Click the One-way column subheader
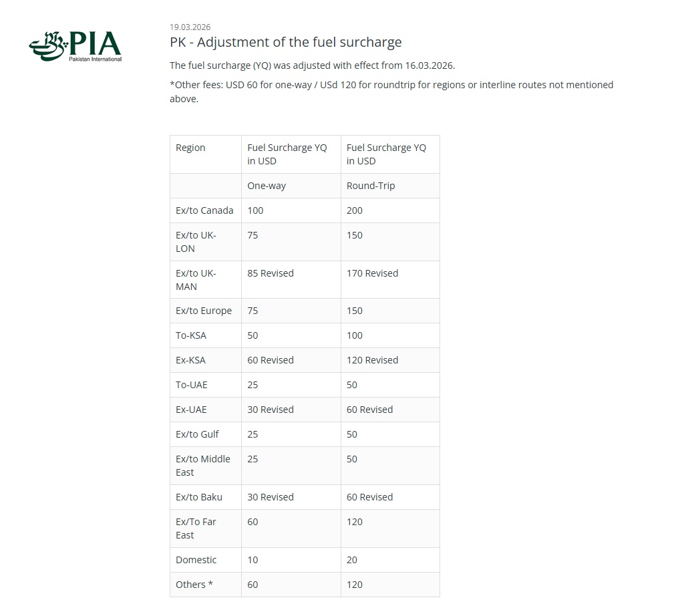The image size is (682, 616). click(x=267, y=186)
